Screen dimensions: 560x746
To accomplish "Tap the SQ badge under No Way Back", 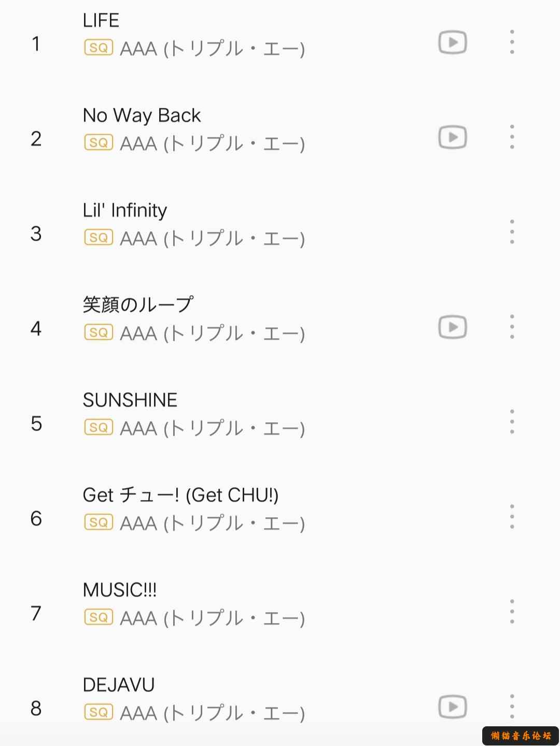I will point(99,143).
